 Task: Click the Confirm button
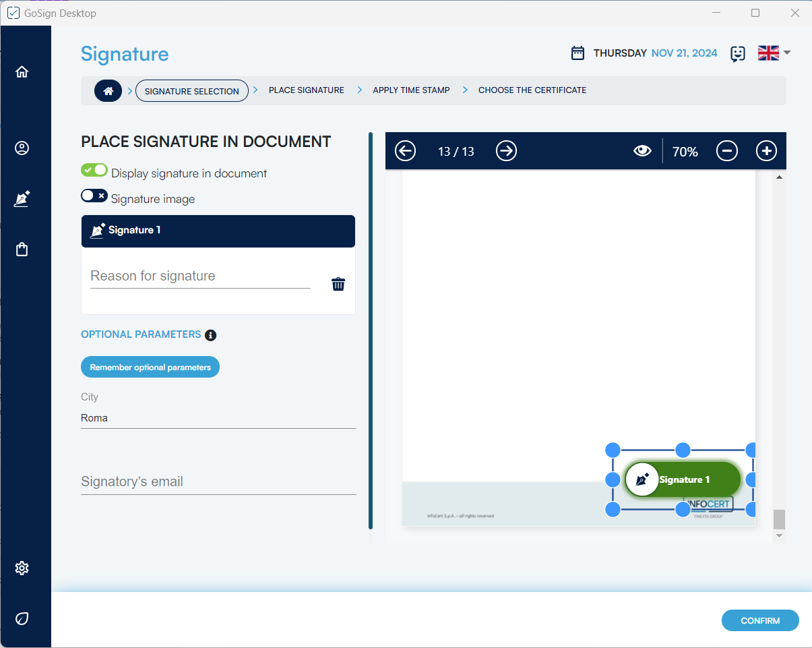(x=759, y=620)
